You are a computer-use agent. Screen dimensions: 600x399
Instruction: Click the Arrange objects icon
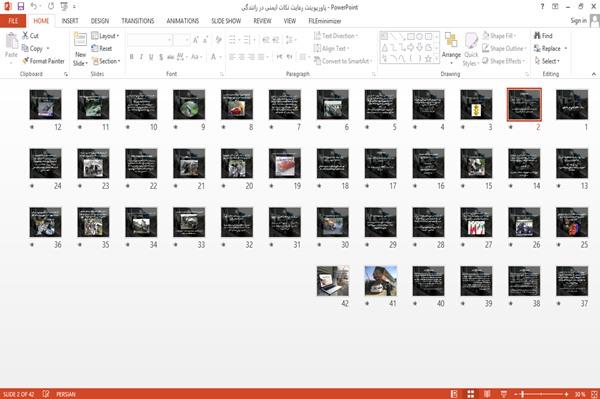(451, 40)
